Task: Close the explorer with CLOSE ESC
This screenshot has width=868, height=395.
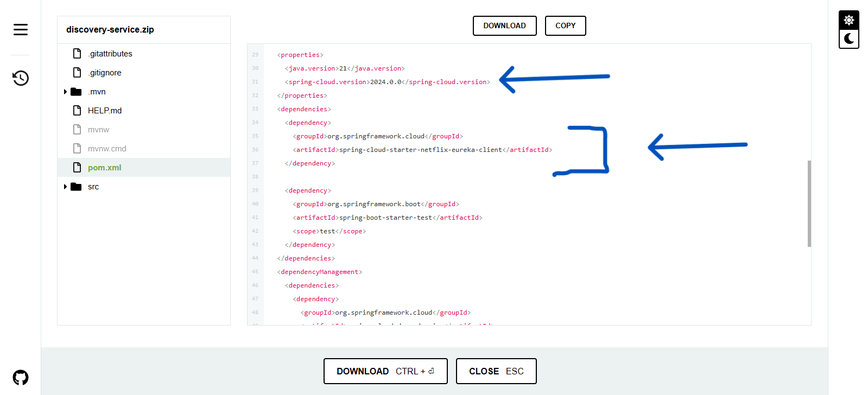Action: tap(496, 371)
